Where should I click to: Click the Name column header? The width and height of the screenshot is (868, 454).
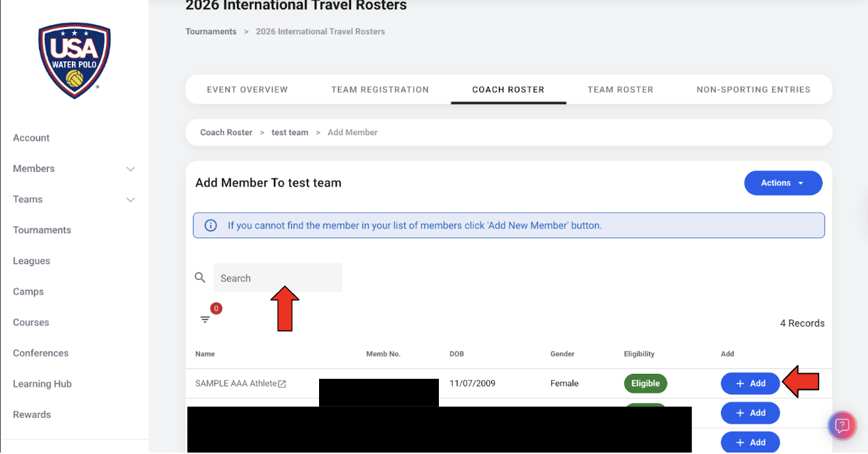[205, 354]
